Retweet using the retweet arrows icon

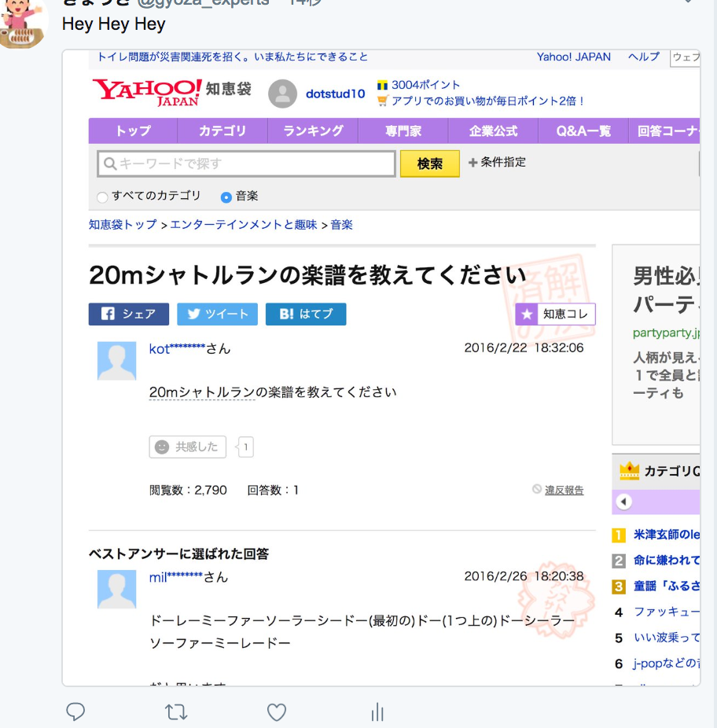point(176,711)
